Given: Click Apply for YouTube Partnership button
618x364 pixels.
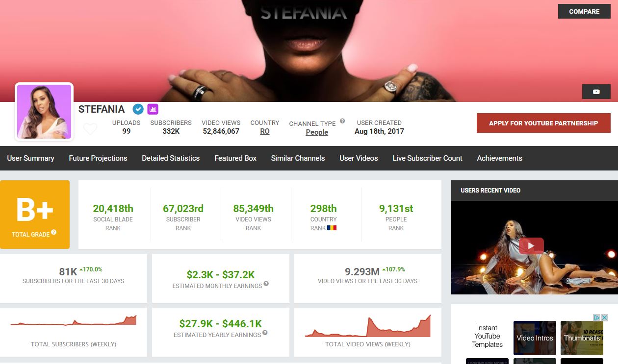Looking at the screenshot, I should click(x=543, y=123).
